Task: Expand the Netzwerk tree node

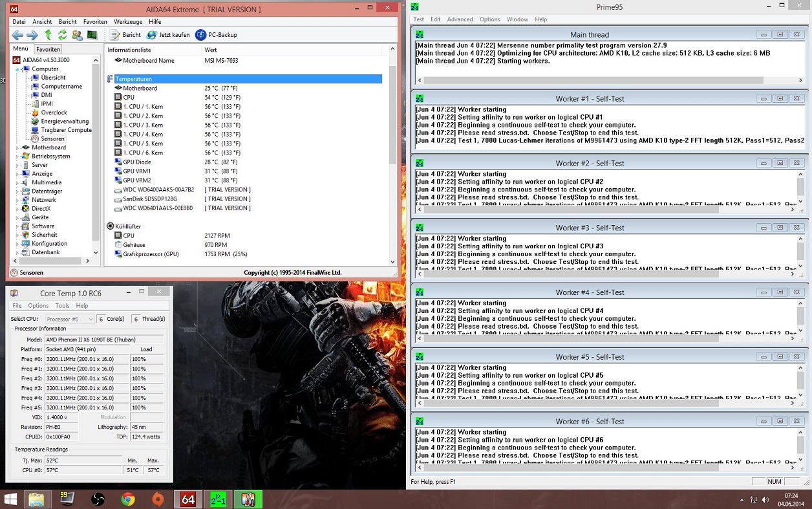Action: pyautogui.click(x=18, y=200)
